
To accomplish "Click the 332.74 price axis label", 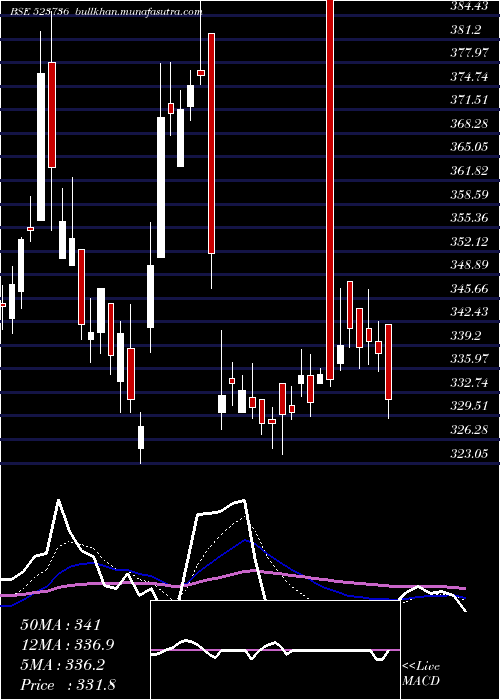I will click(469, 383).
